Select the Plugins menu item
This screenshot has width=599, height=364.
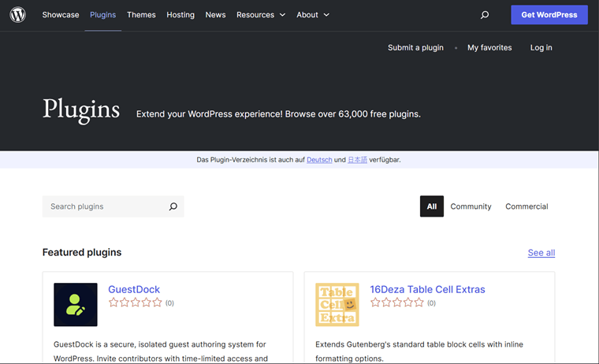pyautogui.click(x=102, y=15)
